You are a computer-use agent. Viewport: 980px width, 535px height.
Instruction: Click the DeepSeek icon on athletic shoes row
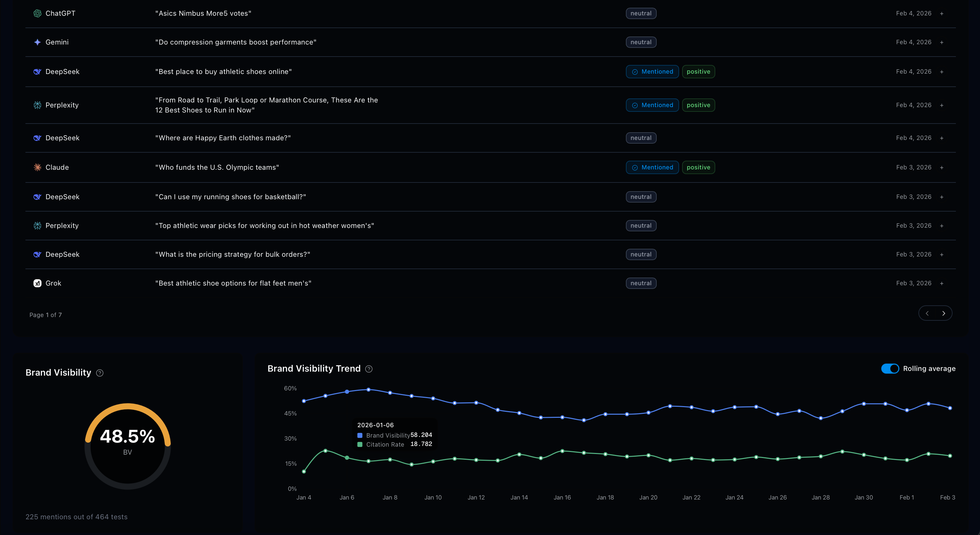(x=37, y=72)
